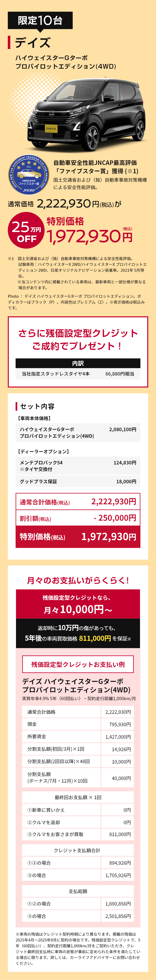Click the 割引額 -250,000円 row

[x=78, y=518]
